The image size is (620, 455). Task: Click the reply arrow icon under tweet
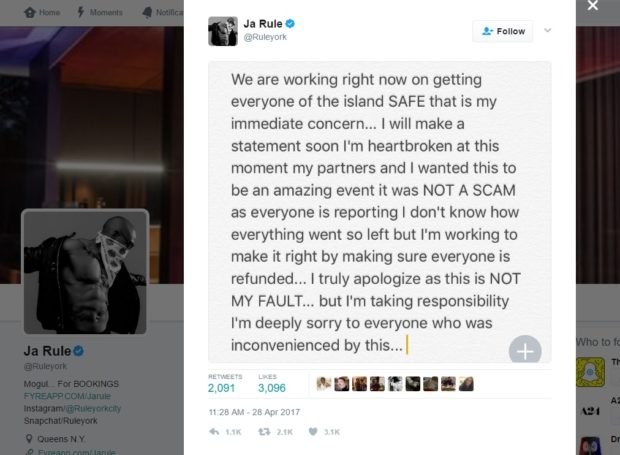[x=214, y=432]
